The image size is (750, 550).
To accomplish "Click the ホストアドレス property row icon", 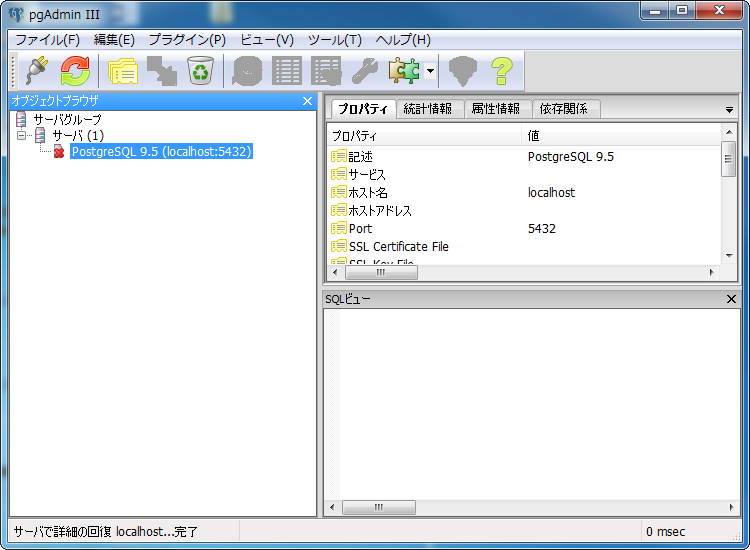I will (339, 210).
